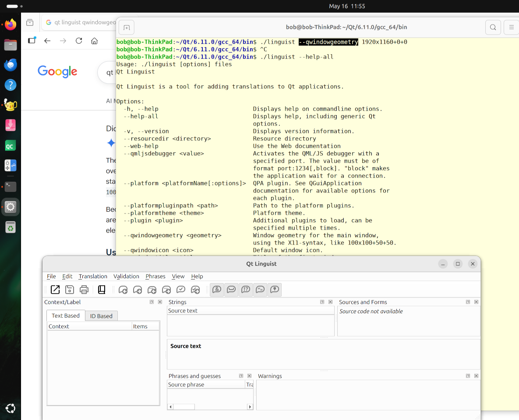This screenshot has width=519, height=420.
Task: Click the Home icon in Firefox
Action: point(94,41)
